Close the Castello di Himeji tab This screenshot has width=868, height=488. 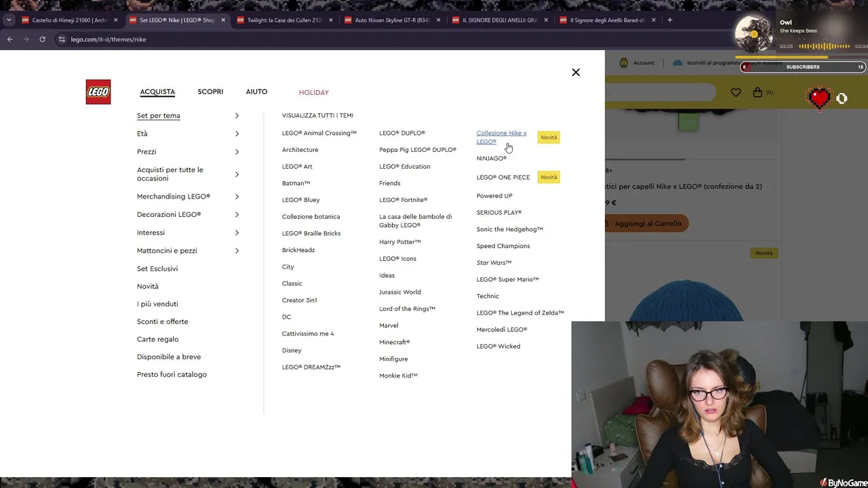pyautogui.click(x=115, y=20)
